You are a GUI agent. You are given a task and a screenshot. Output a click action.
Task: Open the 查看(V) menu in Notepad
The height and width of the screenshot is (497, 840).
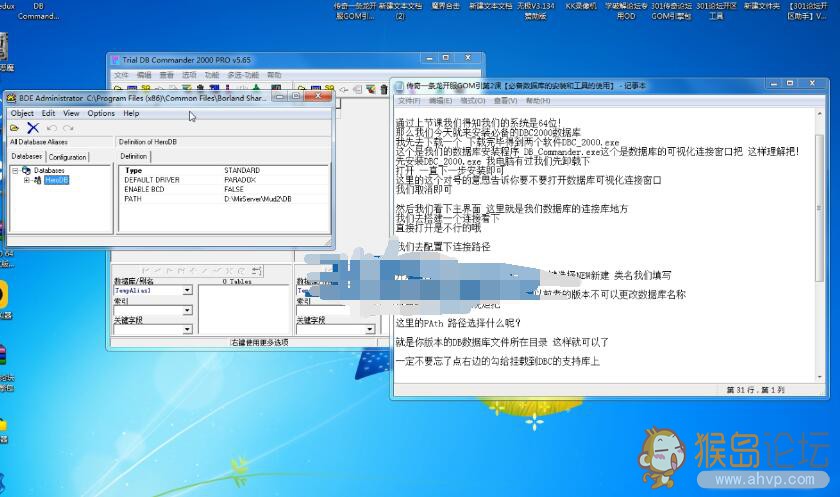point(505,101)
